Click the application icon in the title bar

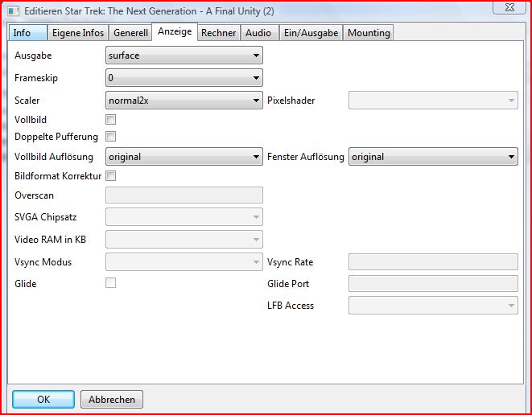[11, 10]
